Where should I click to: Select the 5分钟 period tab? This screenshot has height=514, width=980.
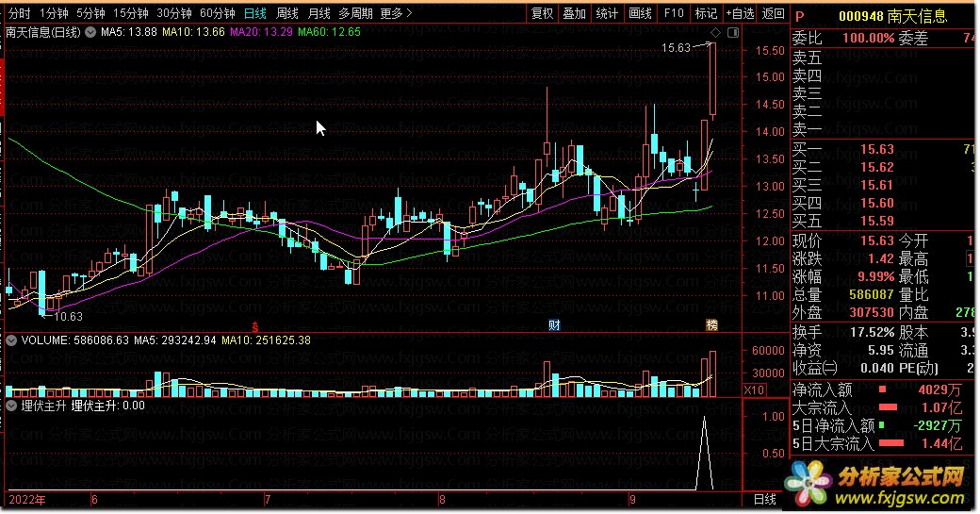[90, 13]
